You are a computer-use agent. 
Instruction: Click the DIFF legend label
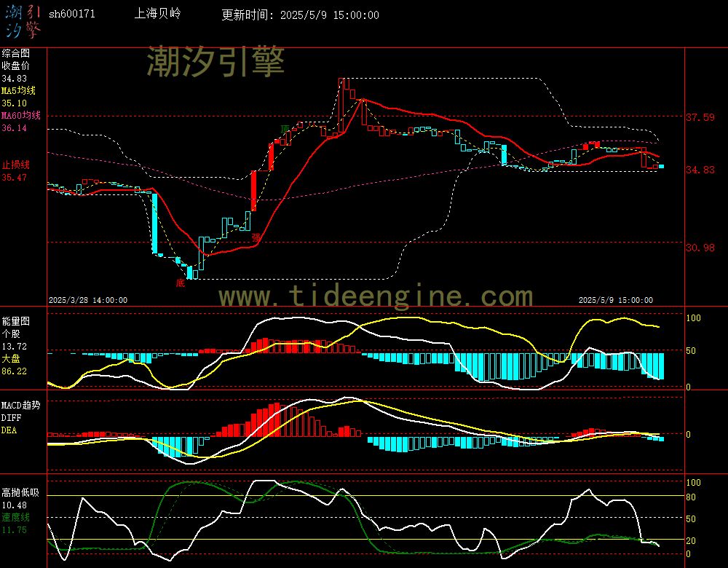click(x=11, y=417)
